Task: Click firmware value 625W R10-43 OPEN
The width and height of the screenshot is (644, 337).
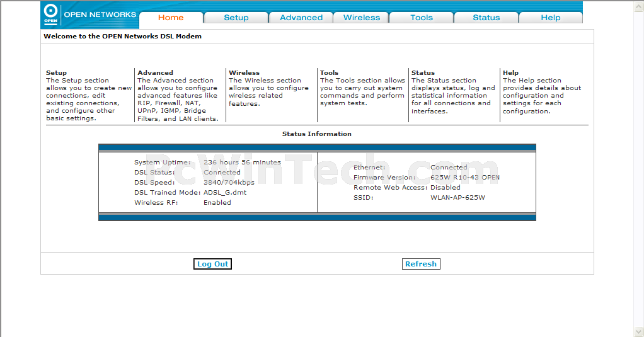Action: [x=465, y=178]
